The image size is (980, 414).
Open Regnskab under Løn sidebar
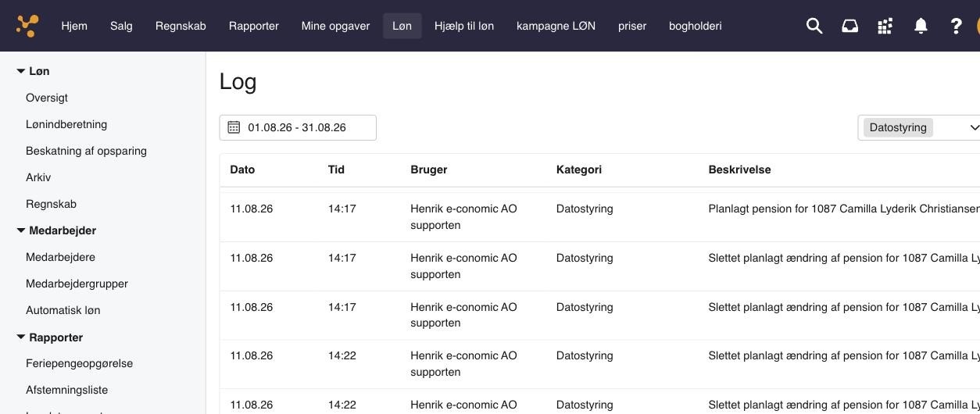tap(51, 204)
